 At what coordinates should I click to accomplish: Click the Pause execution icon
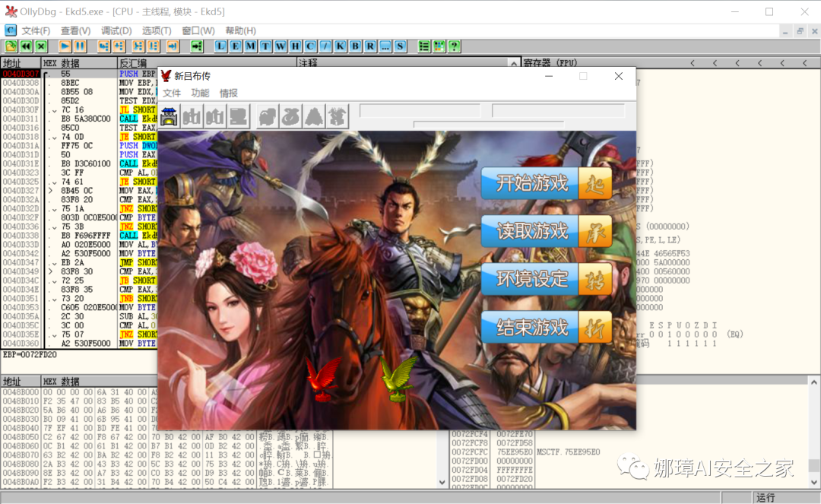click(x=80, y=46)
